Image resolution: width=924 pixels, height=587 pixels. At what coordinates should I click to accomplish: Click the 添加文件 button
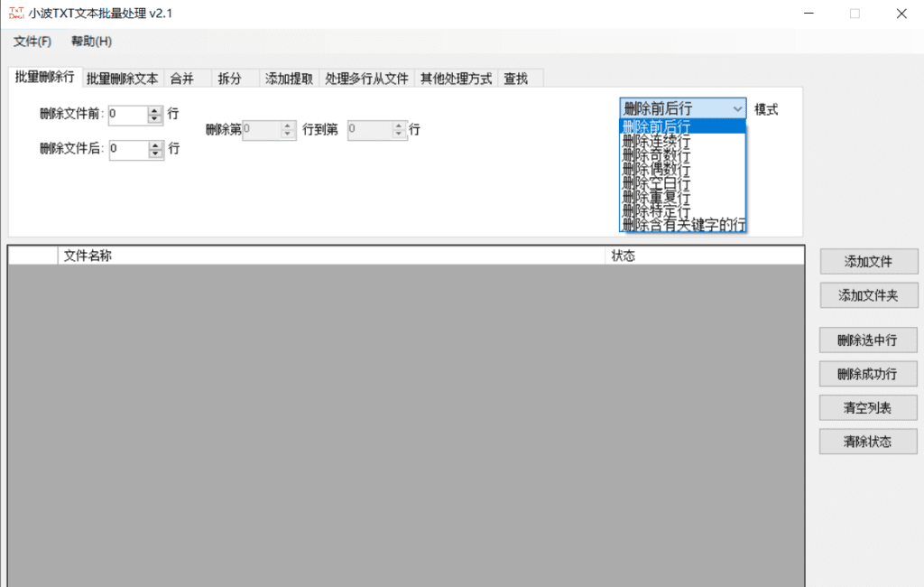pos(868,261)
